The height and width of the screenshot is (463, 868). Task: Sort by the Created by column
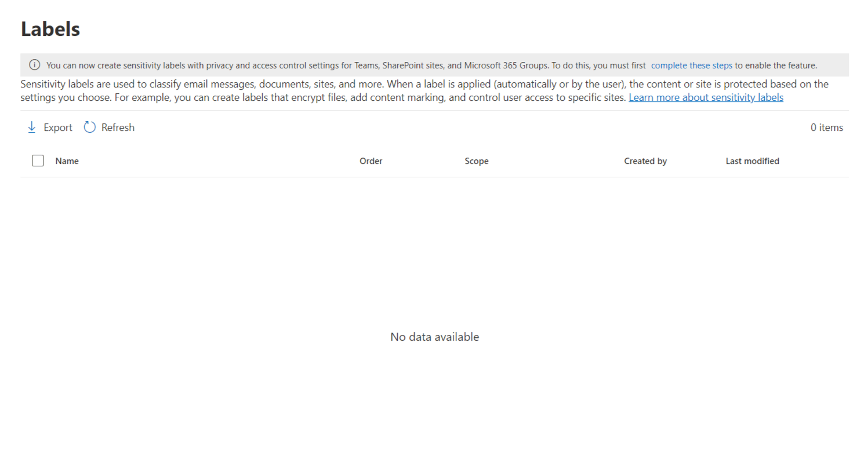645,161
